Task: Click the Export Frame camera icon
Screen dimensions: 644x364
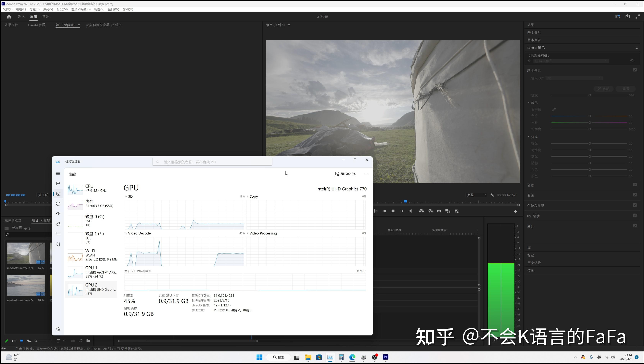Action: (439, 211)
